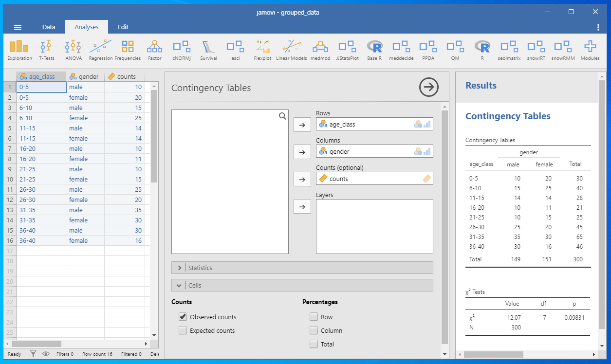
Task: Open the esci module menu
Action: [235, 50]
